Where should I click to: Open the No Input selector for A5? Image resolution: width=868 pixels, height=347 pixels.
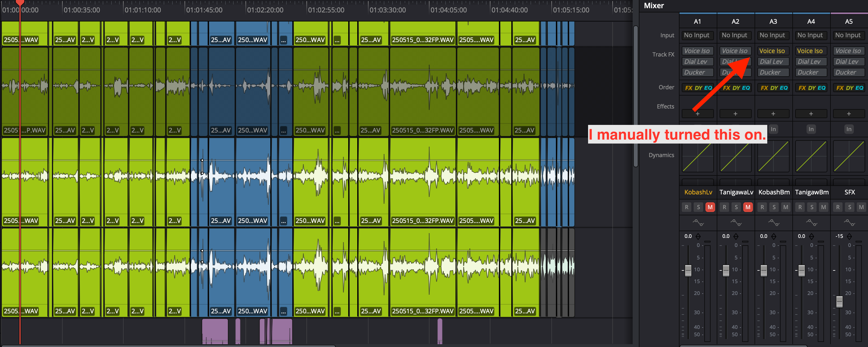tap(849, 35)
